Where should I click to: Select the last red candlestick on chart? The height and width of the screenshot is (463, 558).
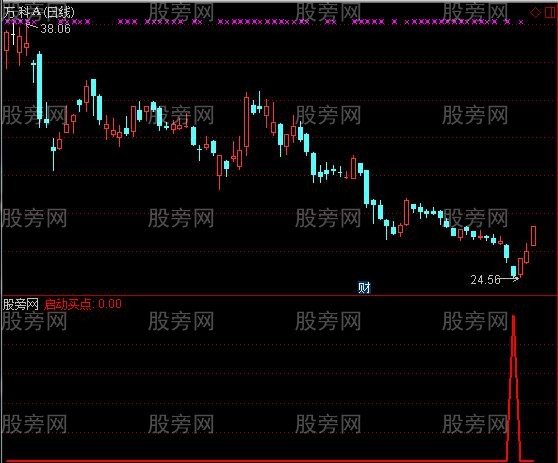(533, 236)
